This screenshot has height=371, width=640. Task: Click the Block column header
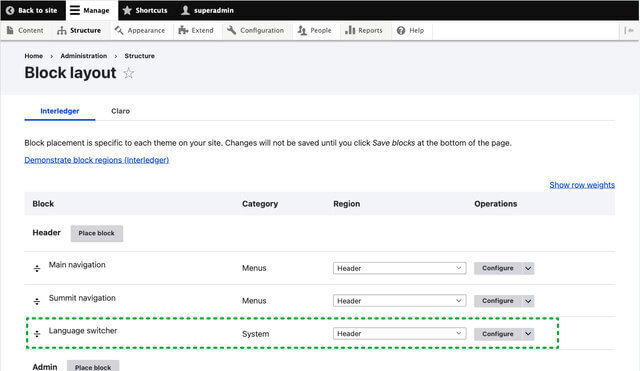(x=43, y=204)
